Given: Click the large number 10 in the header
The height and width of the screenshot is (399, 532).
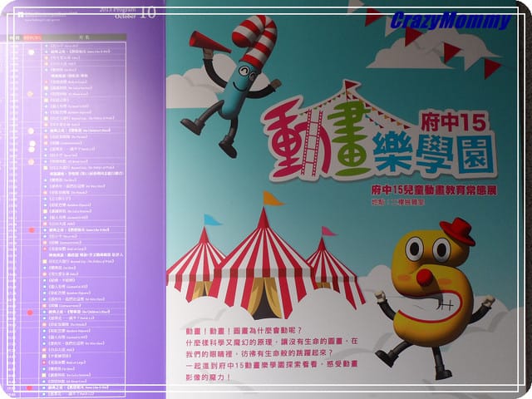Looking at the screenshot, I should point(148,13).
